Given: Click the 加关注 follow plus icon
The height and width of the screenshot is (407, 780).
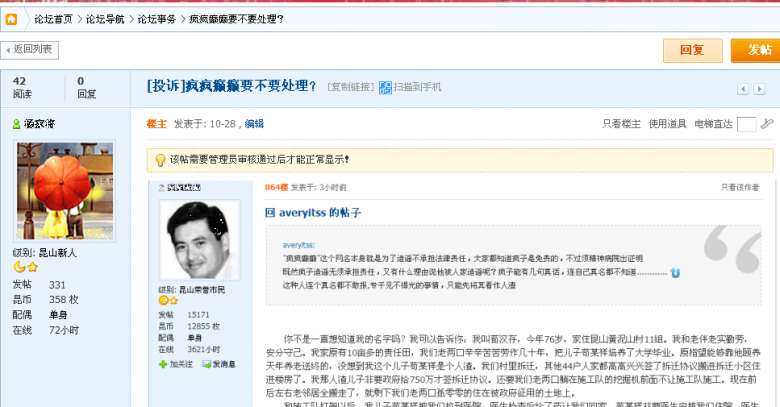Looking at the screenshot, I should 164,364.
